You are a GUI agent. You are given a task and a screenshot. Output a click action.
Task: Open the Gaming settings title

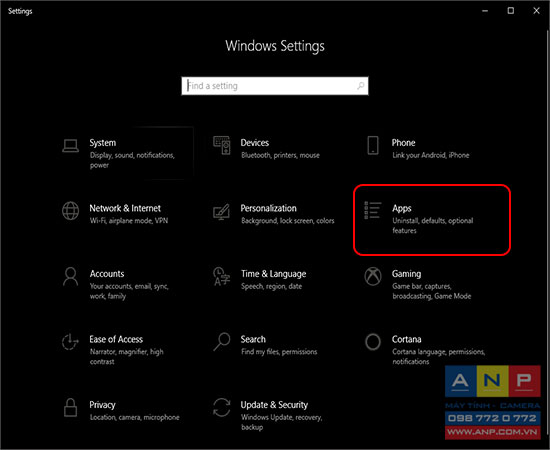(x=406, y=274)
